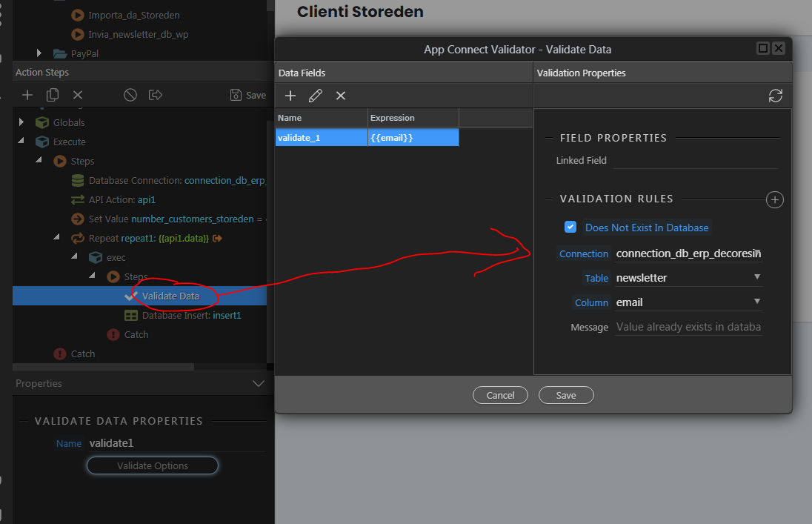
Task: Open the Table newsletter dropdown
Action: point(688,278)
